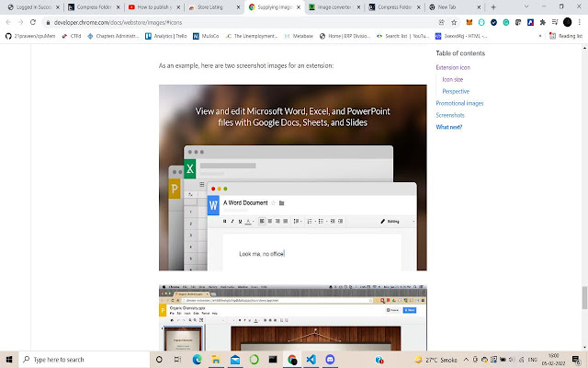Open Chapters Administr... bookmark
Viewport: 588px width, 368px height.
[113, 36]
